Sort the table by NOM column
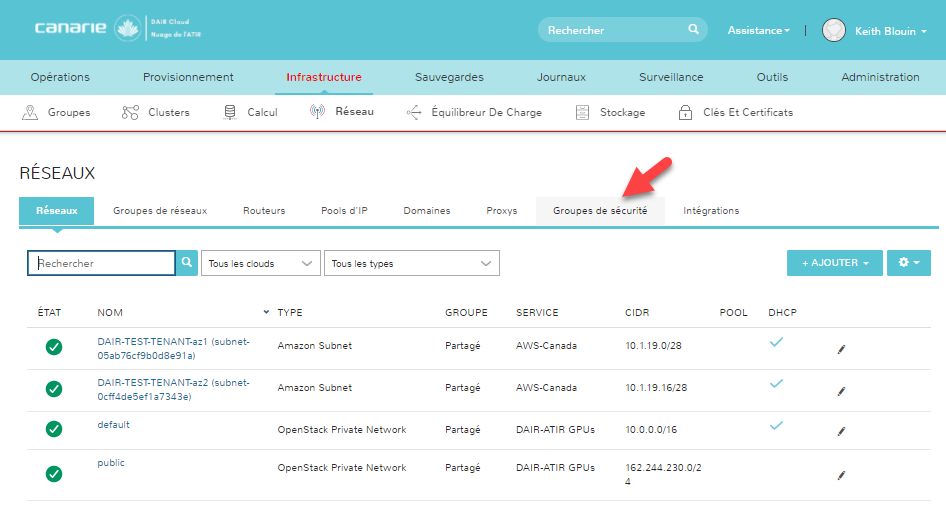This screenshot has width=946, height=520. 110,312
